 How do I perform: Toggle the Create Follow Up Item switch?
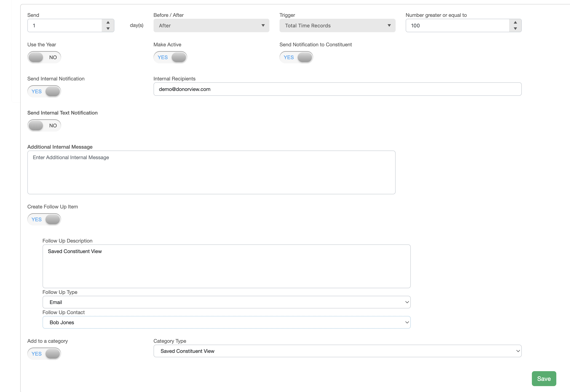pyautogui.click(x=44, y=219)
